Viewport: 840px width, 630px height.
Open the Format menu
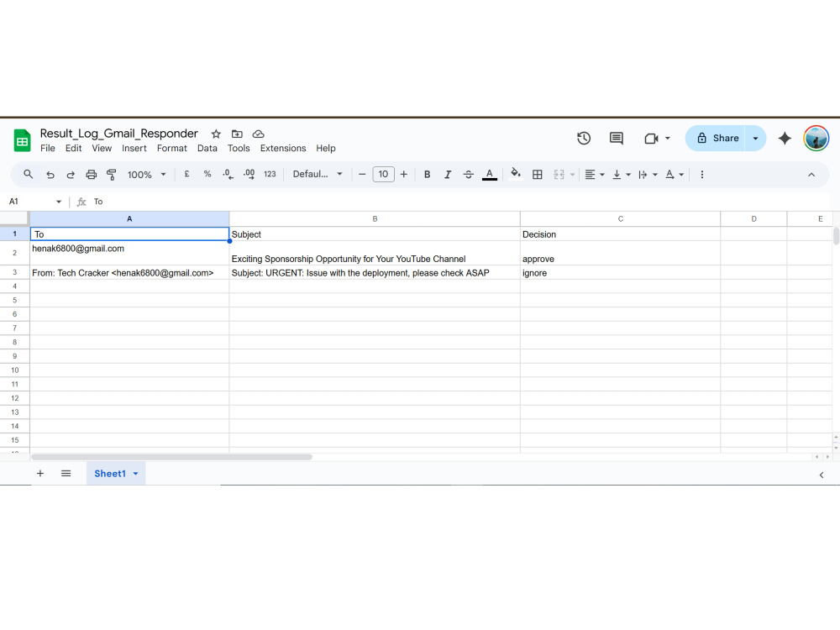coord(172,149)
